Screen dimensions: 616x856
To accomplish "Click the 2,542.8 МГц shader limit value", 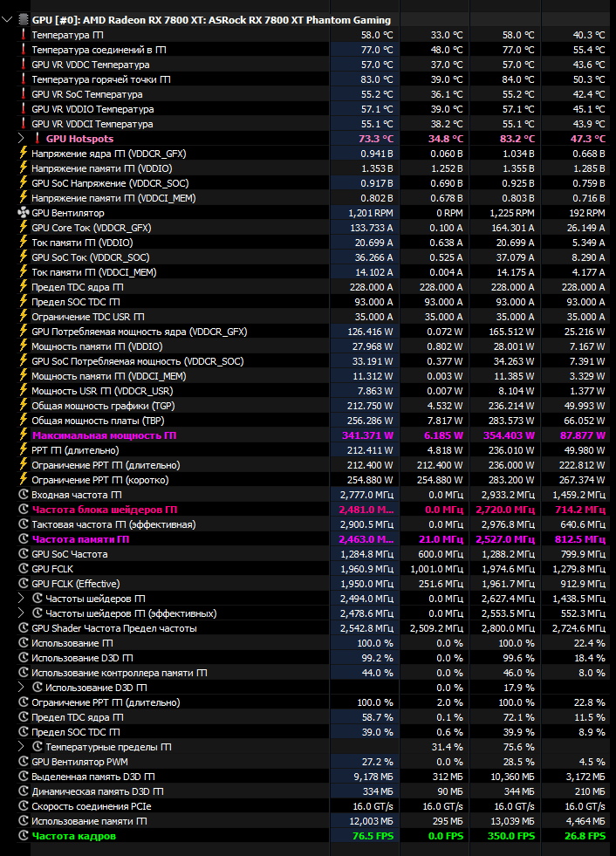I will coord(366,628).
